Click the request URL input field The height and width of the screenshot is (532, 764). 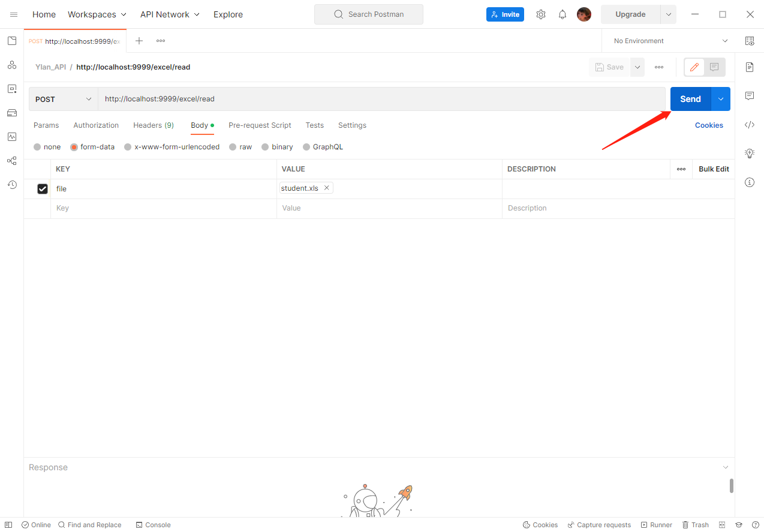tap(381, 100)
